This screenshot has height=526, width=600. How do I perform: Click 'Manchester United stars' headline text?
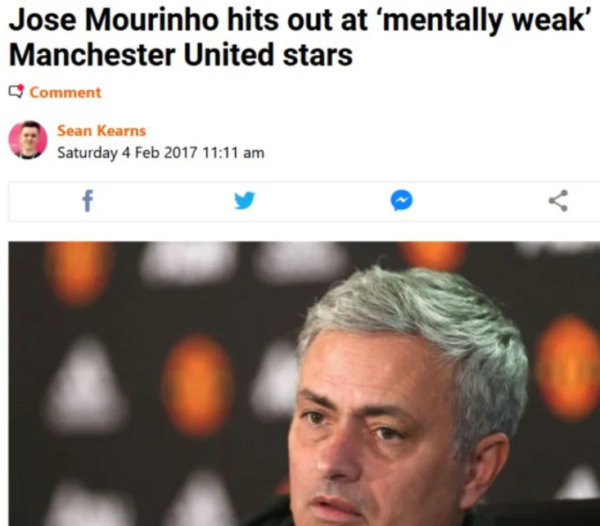point(180,55)
